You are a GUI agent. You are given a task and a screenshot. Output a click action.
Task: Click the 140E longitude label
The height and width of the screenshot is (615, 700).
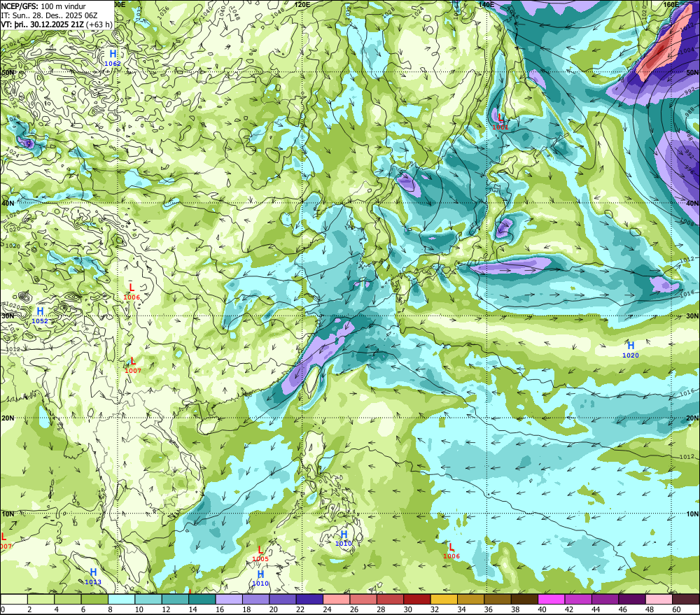tap(486, 4)
